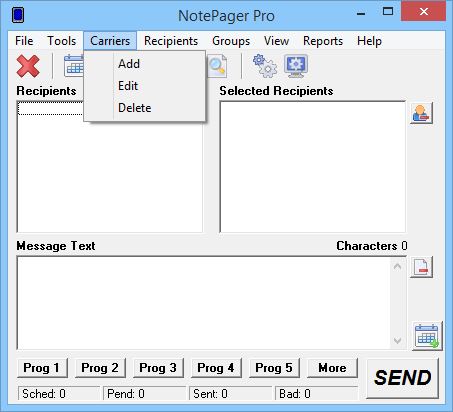Click the Prog 2 button
Screen dimensions: 453x412
pyautogui.click(x=100, y=368)
